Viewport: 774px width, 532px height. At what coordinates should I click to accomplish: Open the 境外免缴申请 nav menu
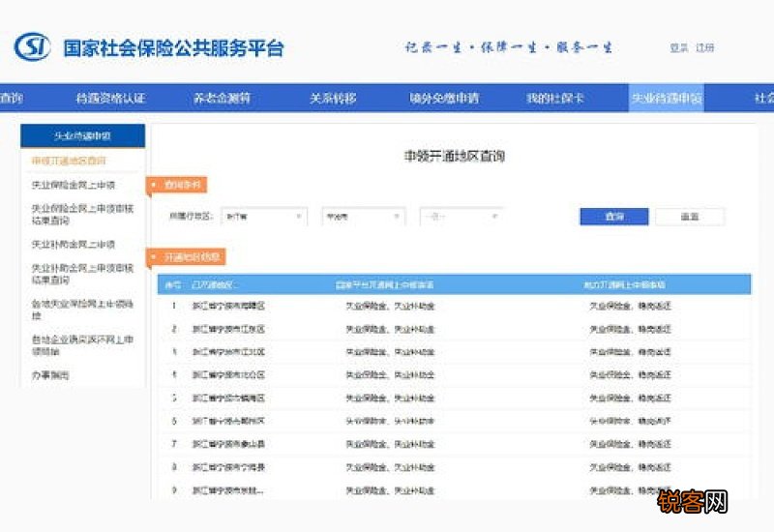point(444,98)
